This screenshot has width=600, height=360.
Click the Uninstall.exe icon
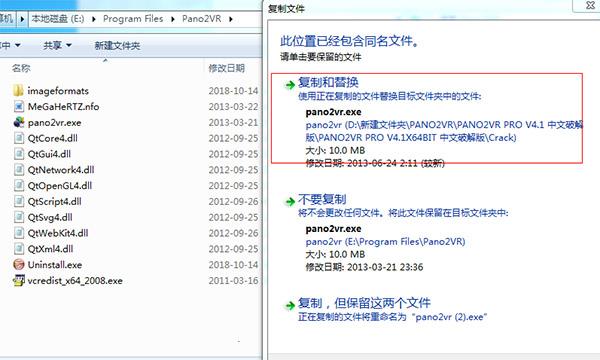(x=19, y=264)
